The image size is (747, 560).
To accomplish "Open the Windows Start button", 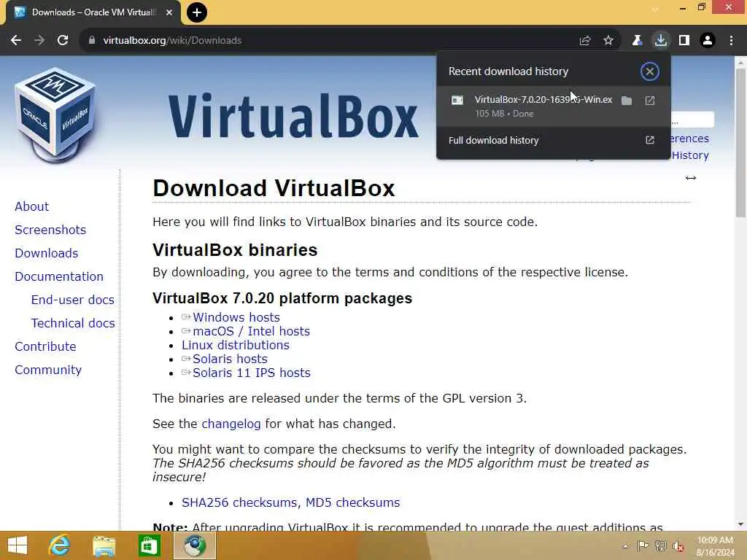I will click(18, 545).
